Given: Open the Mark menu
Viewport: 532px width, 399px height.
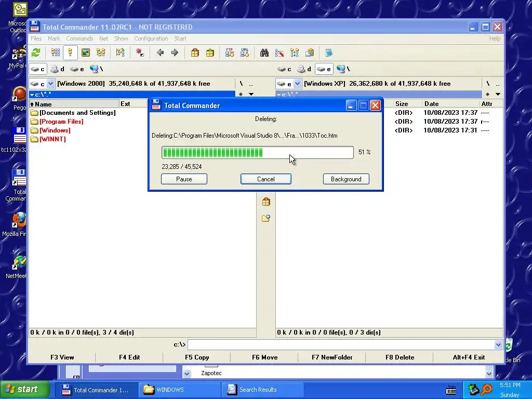Looking at the screenshot, I should tap(54, 38).
